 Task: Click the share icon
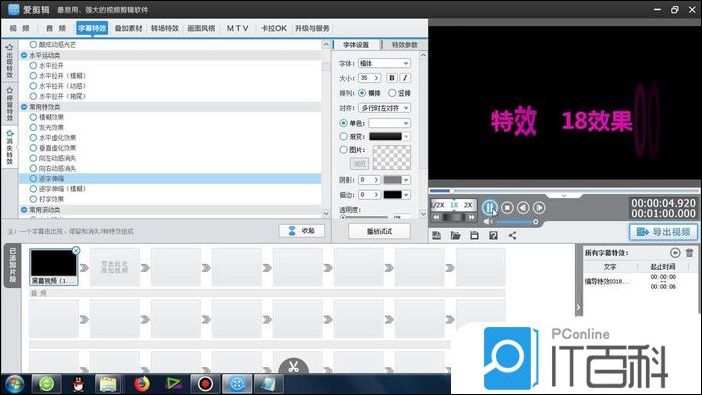[x=512, y=236]
